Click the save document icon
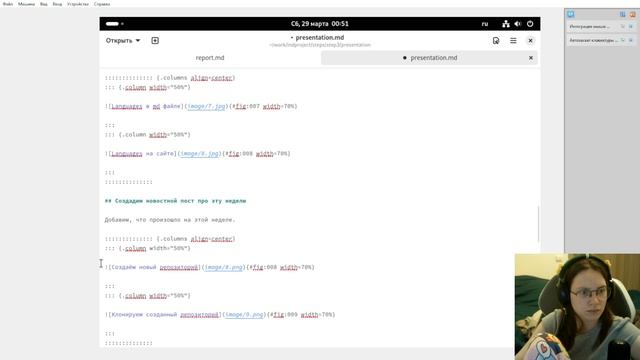The width and height of the screenshot is (640, 360). click(x=496, y=40)
